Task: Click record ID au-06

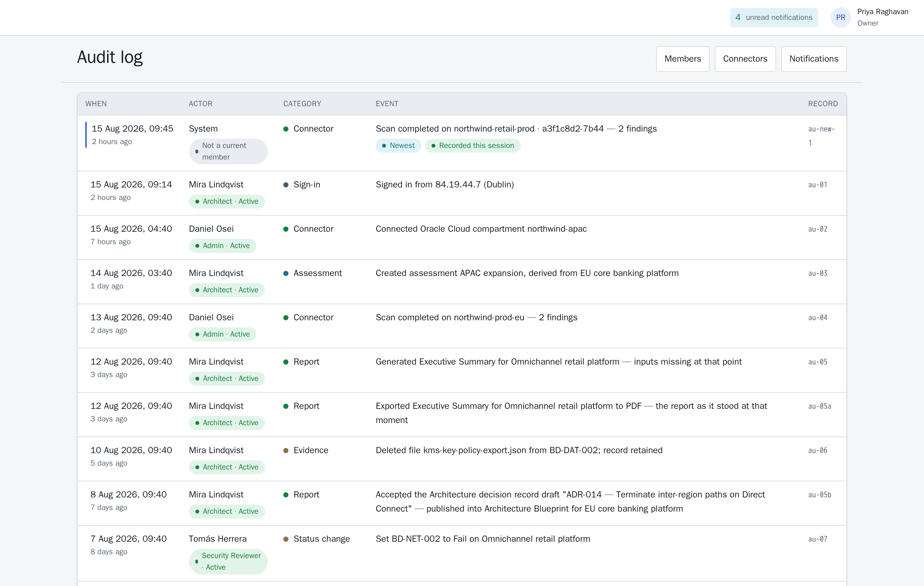Action: pos(817,450)
